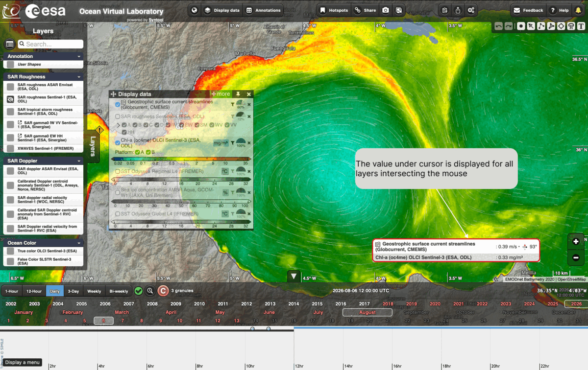Zoom in the map with plus button
The image size is (588, 370).
(576, 241)
